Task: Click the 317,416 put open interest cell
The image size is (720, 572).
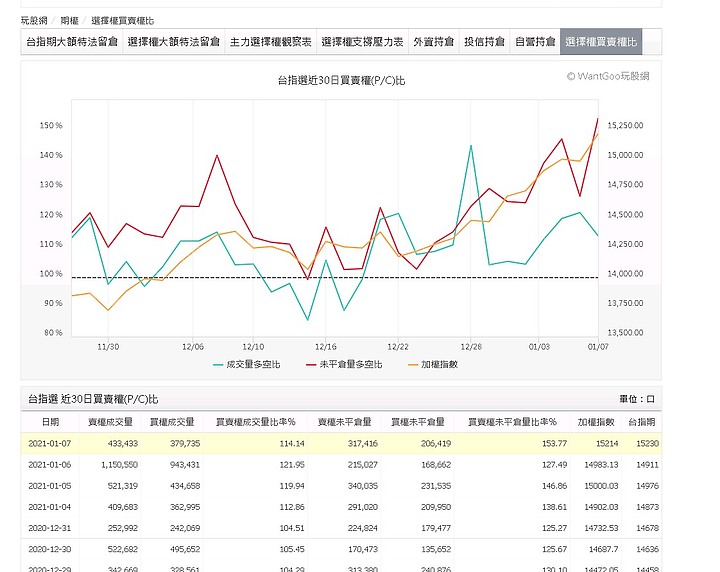Action: point(363,443)
